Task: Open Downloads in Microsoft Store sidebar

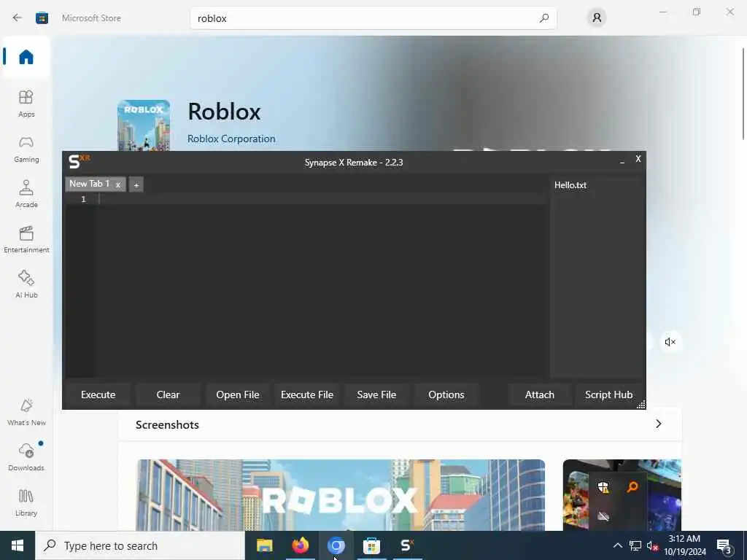Action: 26,457
